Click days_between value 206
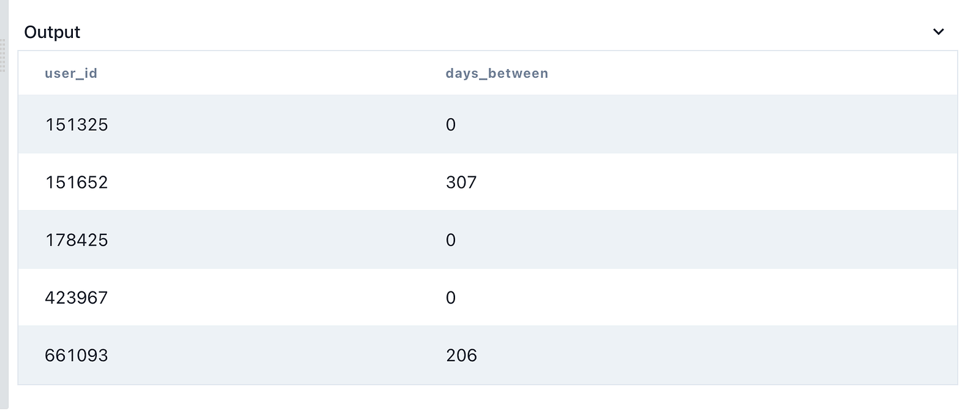Viewport: 980px width, 420px height. click(461, 355)
